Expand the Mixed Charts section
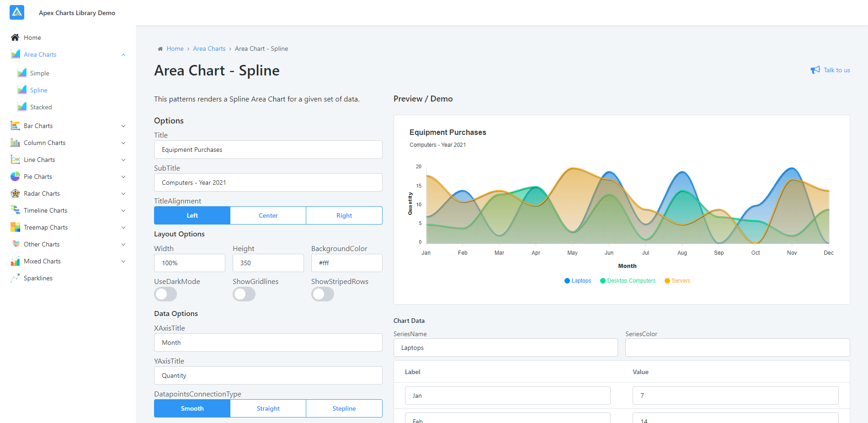Screen dimensions: 868x423 (x=123, y=261)
